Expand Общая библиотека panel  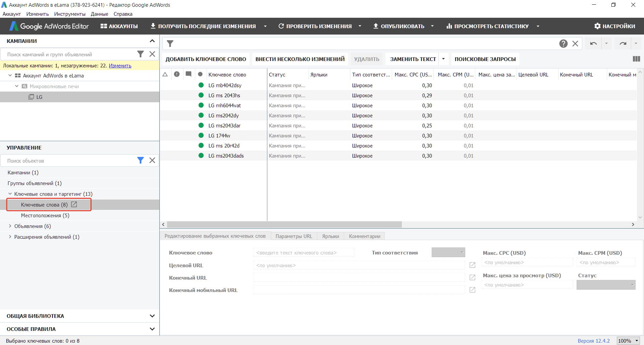pyautogui.click(x=152, y=316)
